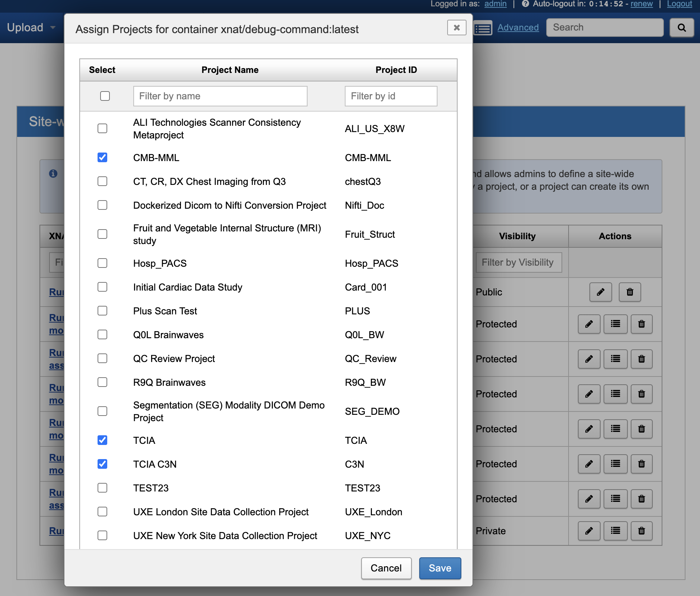The width and height of the screenshot is (700, 596).
Task: Click the stored searches list icon
Action: click(x=483, y=28)
